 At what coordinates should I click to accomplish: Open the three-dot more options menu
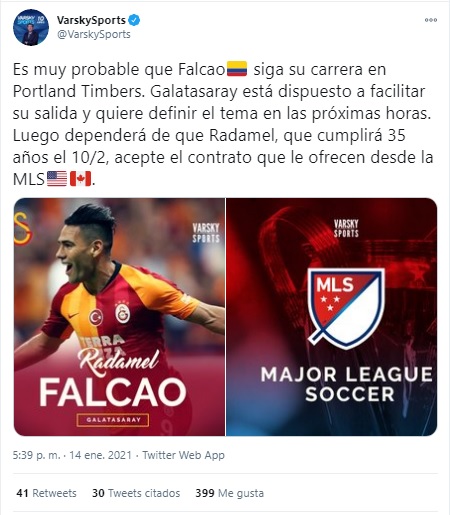click(431, 20)
